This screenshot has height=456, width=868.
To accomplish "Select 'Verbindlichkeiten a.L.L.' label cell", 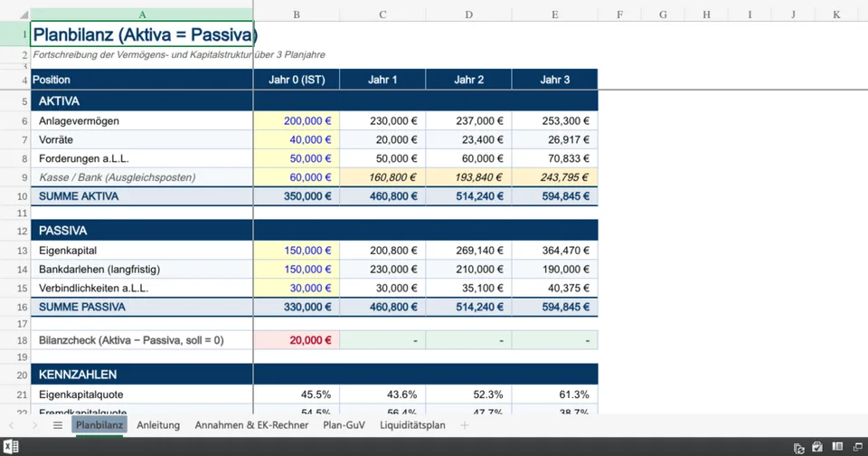I will pos(142,288).
